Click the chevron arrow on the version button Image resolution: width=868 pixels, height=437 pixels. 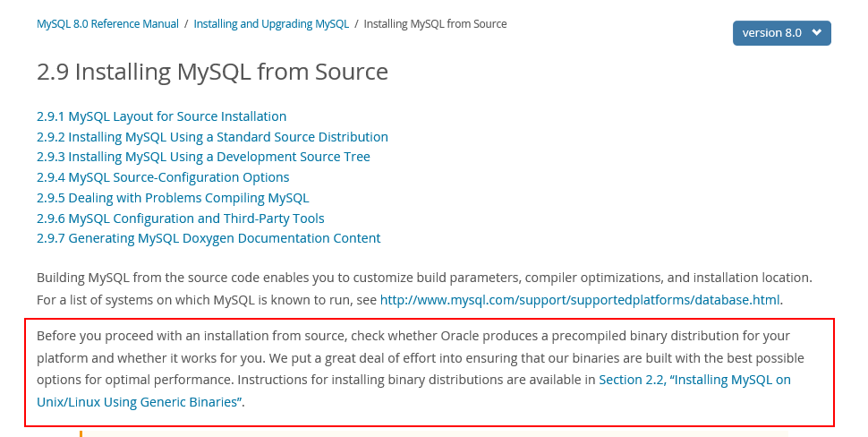click(x=816, y=33)
